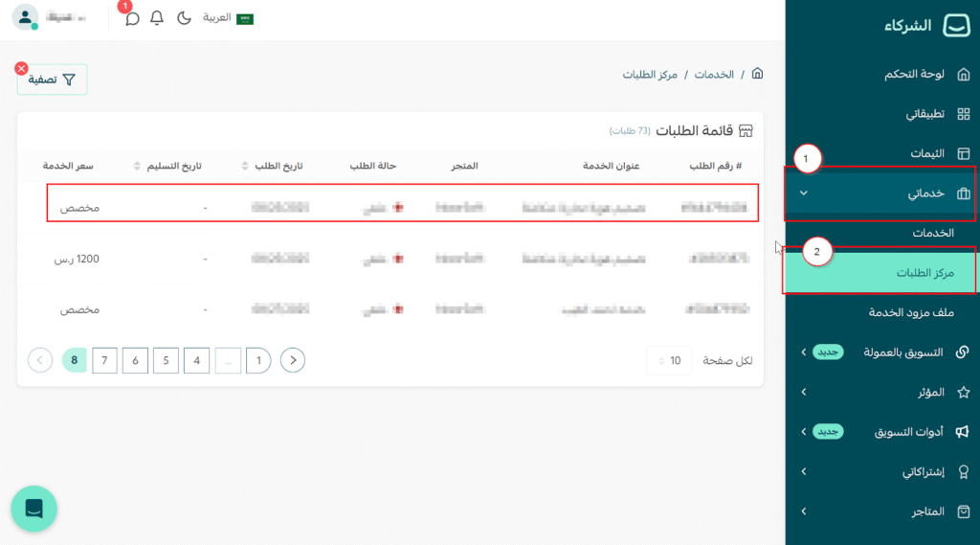Open لوحة التحكم dashboard in sidebar
The width and height of the screenshot is (980, 545).
click(909, 75)
